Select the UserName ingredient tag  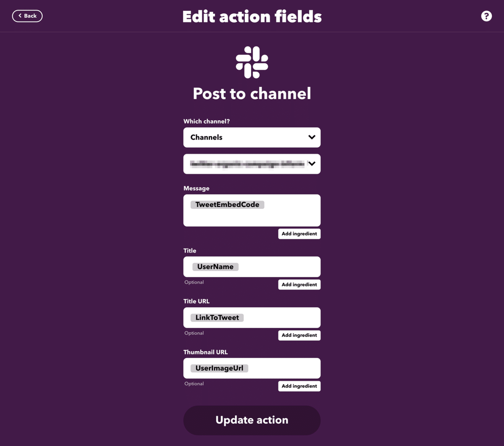click(x=215, y=267)
